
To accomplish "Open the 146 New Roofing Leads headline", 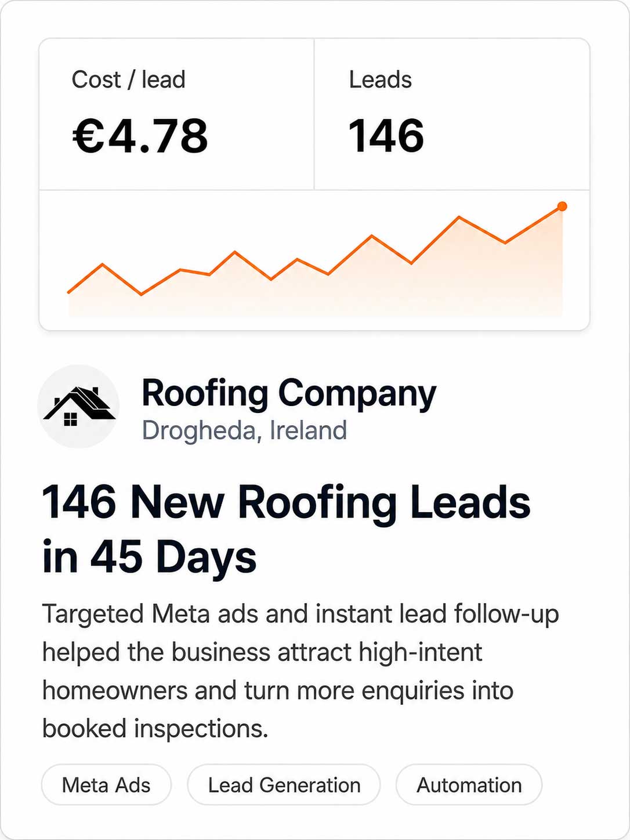I will [286, 529].
